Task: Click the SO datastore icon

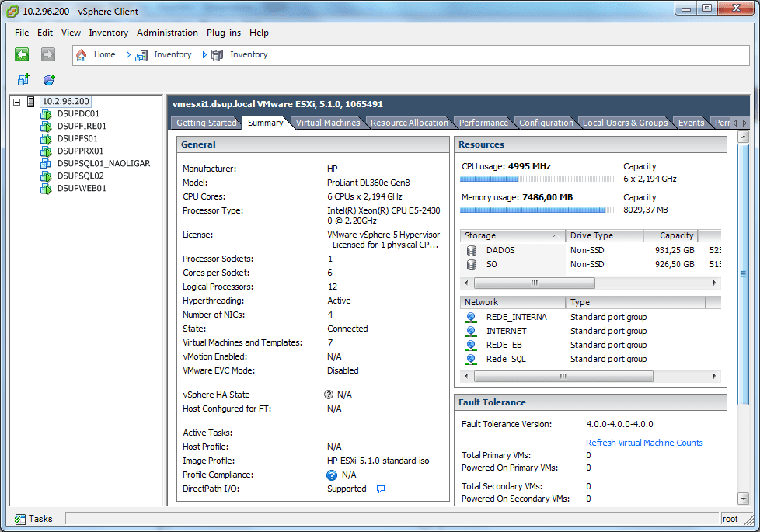Action: pyautogui.click(x=471, y=265)
